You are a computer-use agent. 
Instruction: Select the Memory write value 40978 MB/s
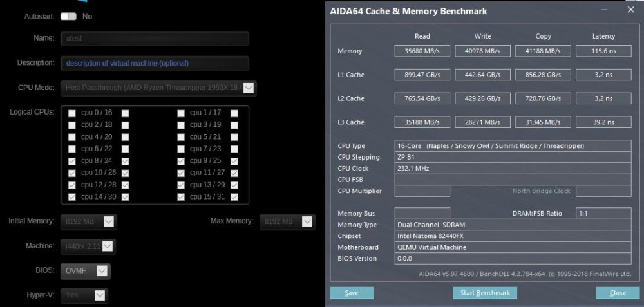click(x=482, y=51)
